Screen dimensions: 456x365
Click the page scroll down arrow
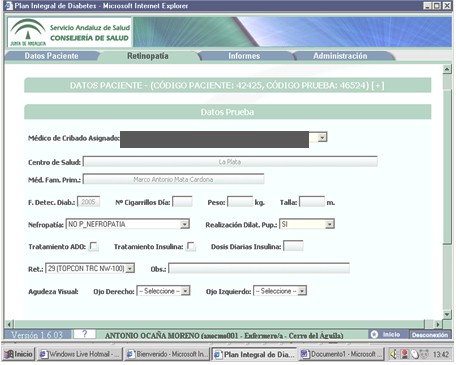coord(447,314)
